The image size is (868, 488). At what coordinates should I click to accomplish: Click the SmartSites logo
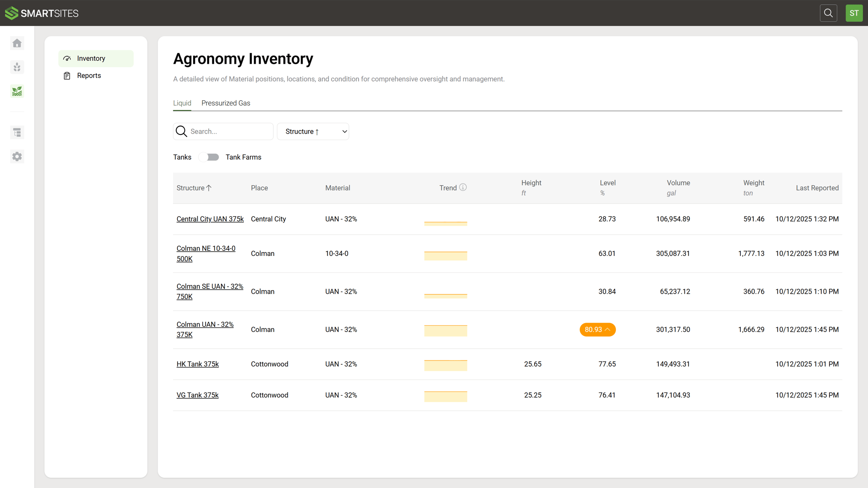tap(42, 13)
